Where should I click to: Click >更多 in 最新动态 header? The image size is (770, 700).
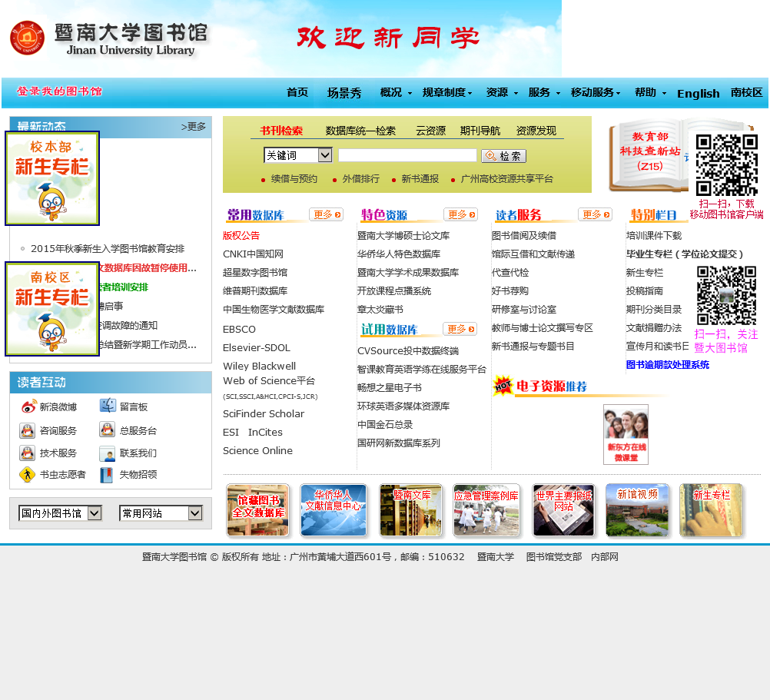click(x=193, y=127)
